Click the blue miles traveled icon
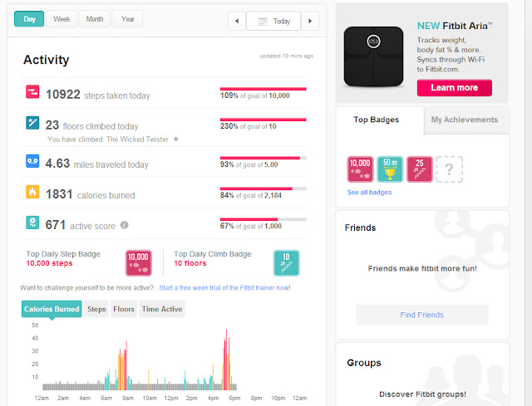This screenshot has width=532, height=406. tap(32, 161)
